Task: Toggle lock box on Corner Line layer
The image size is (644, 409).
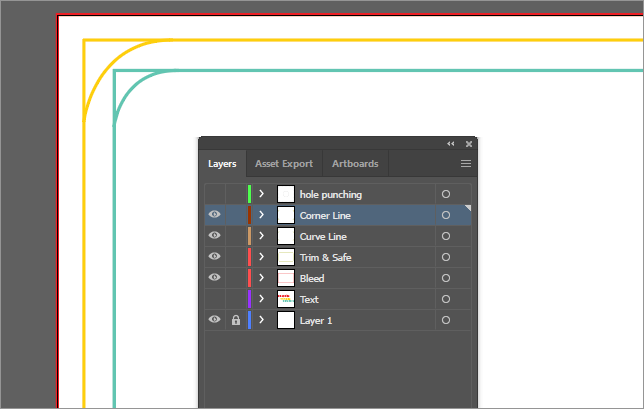Action: [236, 215]
